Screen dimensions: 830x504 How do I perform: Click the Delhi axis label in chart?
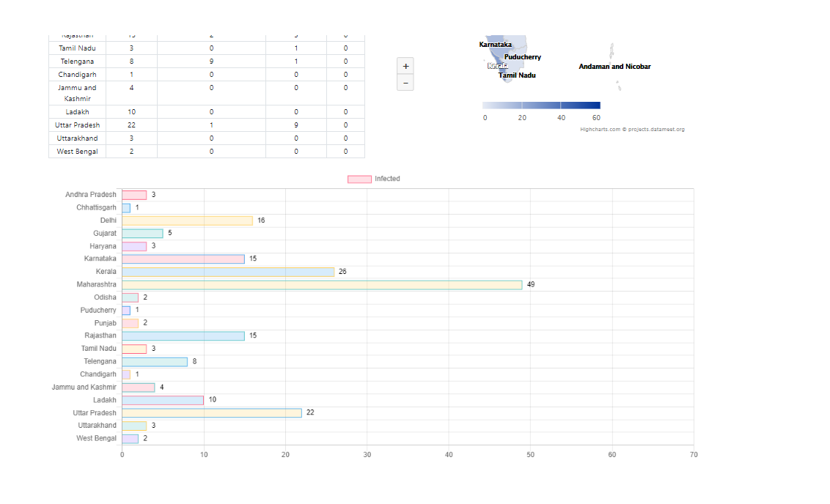[x=108, y=220]
